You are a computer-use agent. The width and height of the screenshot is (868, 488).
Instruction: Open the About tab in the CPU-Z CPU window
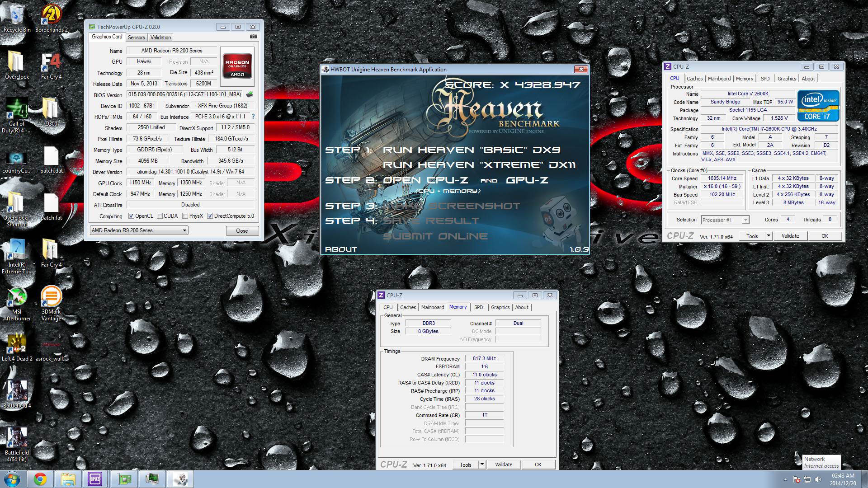click(x=808, y=79)
